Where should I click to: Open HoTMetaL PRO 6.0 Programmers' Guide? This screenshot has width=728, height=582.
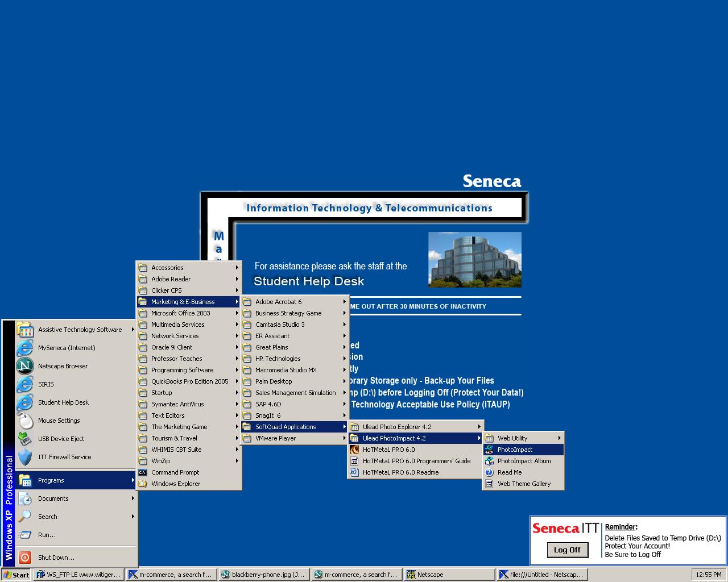(x=416, y=461)
